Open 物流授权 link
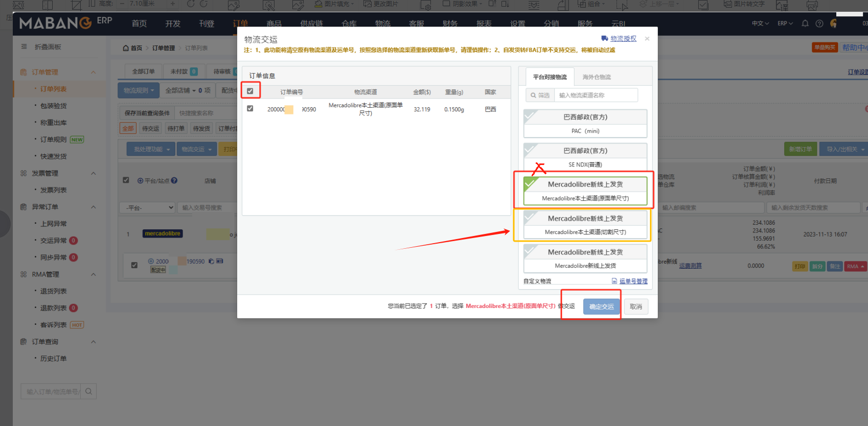This screenshot has width=868, height=426. 623,38
